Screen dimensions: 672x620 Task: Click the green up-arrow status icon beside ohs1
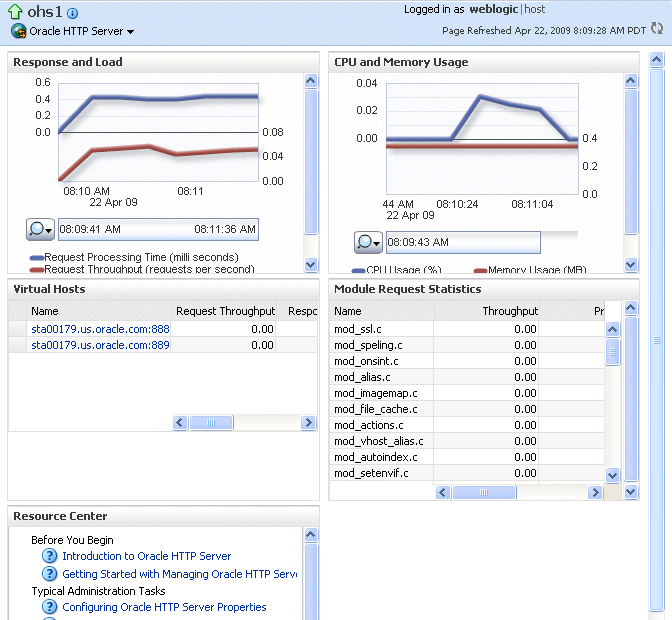pyautogui.click(x=15, y=12)
